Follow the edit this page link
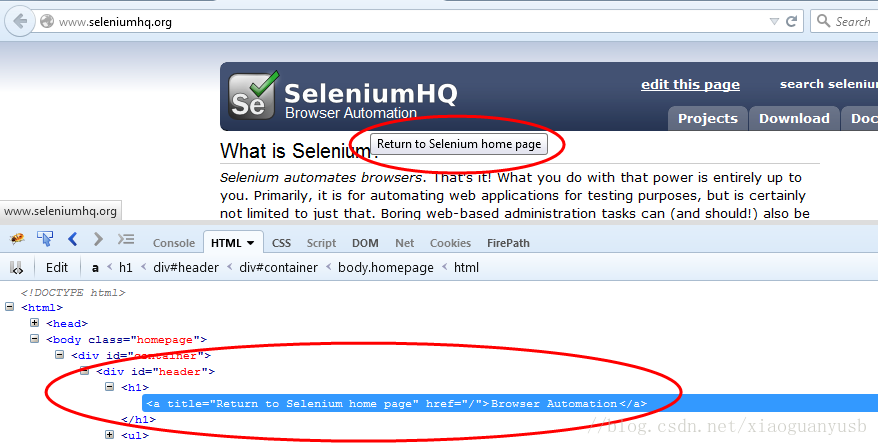 (690, 84)
